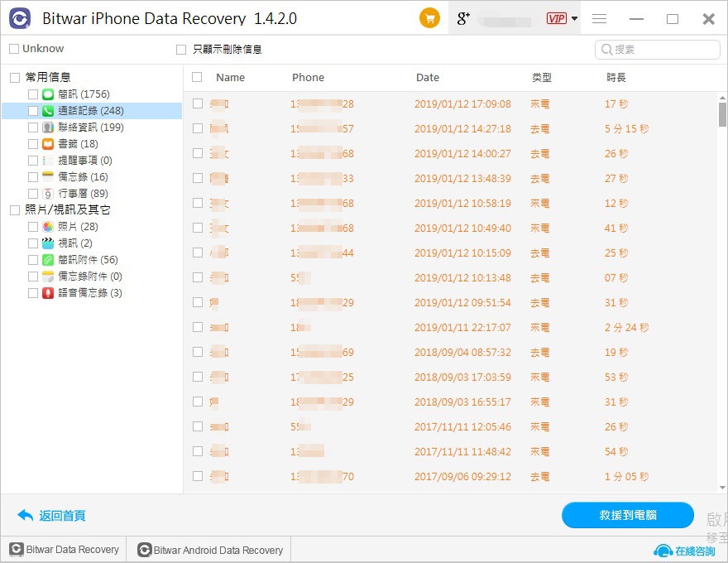Image resolution: width=728 pixels, height=563 pixels.
Task: Click the green messages icon for 簡訊
Action: (48, 94)
